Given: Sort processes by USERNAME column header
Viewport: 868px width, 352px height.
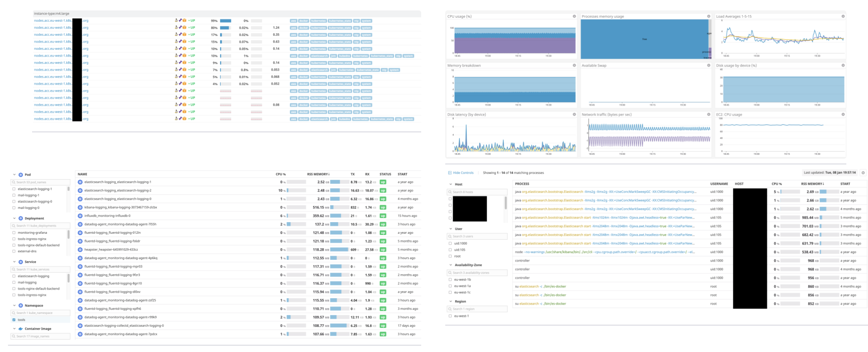Looking at the screenshot, I should click(x=719, y=184).
